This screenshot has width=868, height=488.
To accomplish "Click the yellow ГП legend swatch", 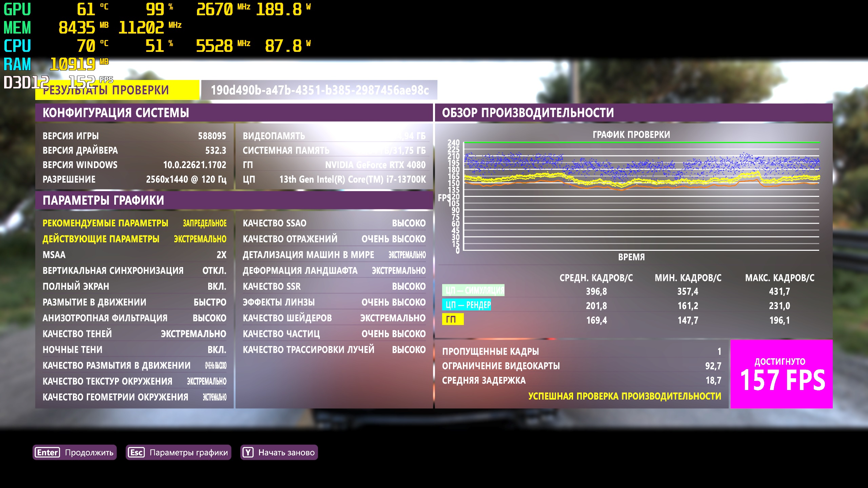I will [452, 320].
